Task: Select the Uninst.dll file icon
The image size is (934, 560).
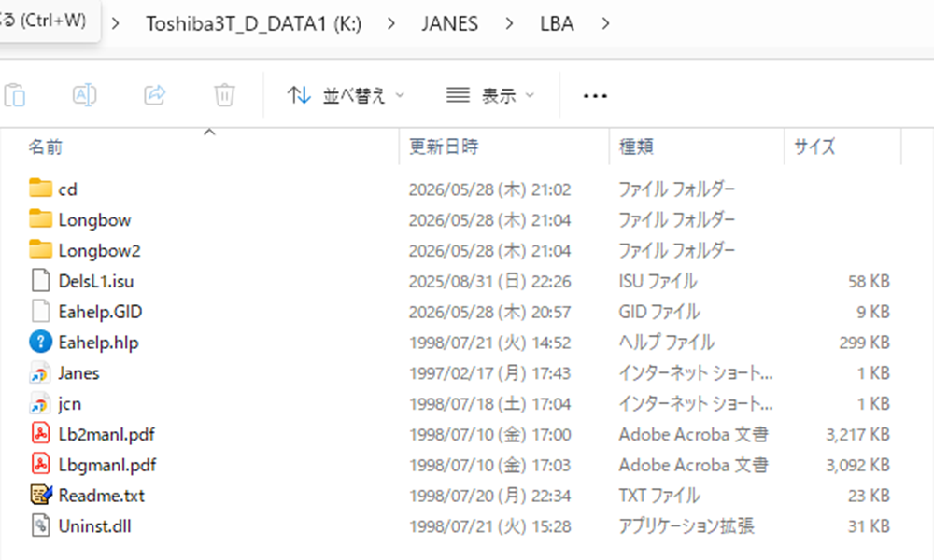Action: pyautogui.click(x=40, y=526)
